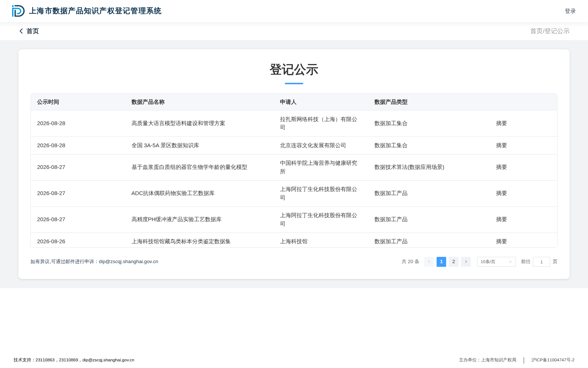Click the 技术支持 contact footer text

pyautogui.click(x=74, y=360)
